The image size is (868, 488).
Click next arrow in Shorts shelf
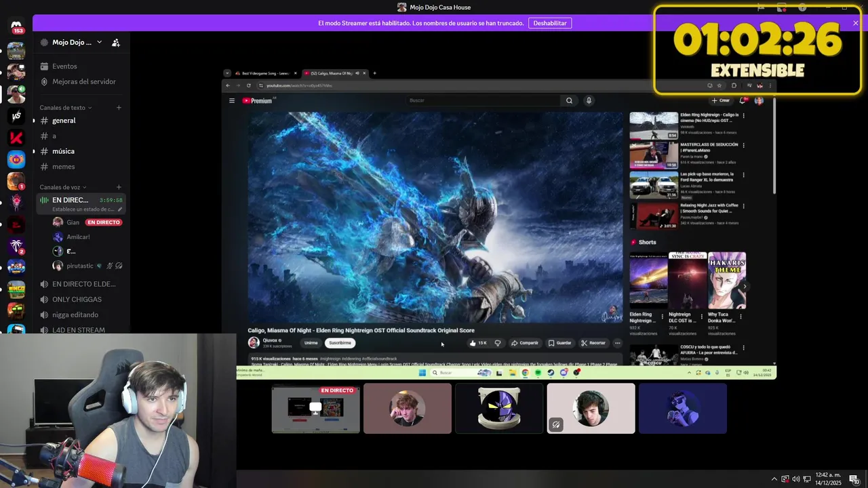[x=745, y=287]
